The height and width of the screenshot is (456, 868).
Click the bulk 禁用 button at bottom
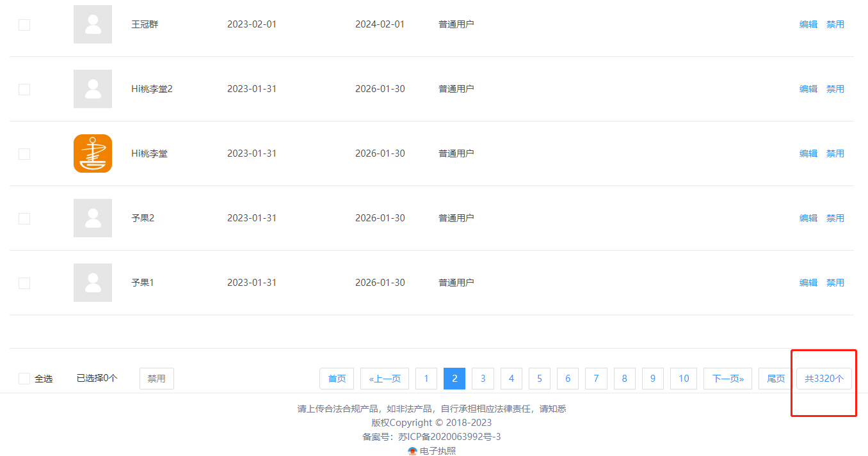click(157, 379)
